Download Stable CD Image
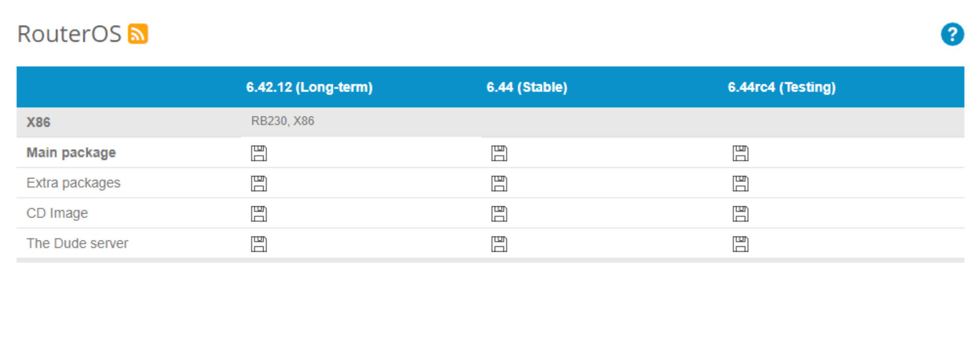This screenshot has height=337, width=980. (x=499, y=214)
